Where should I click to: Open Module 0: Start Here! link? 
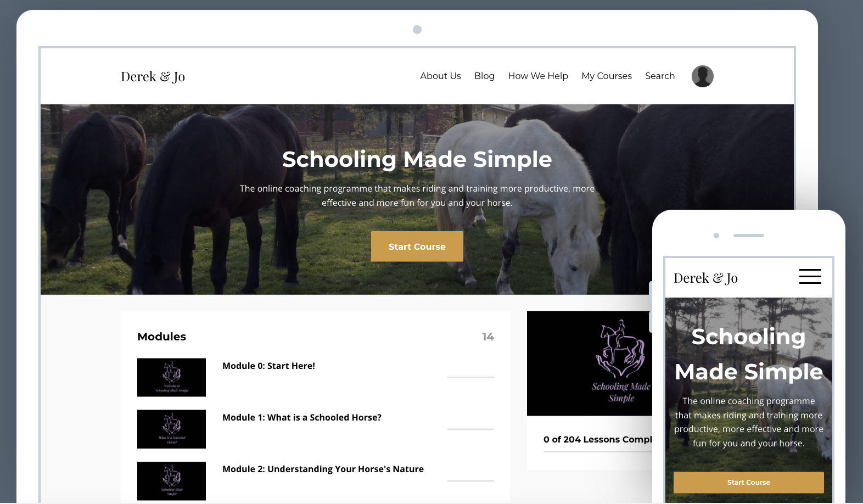click(268, 366)
